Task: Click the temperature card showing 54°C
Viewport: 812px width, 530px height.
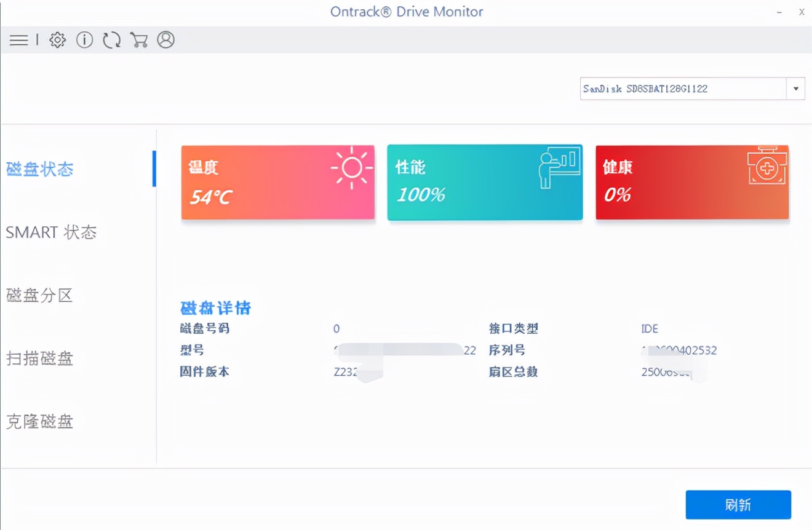Action: (x=277, y=182)
